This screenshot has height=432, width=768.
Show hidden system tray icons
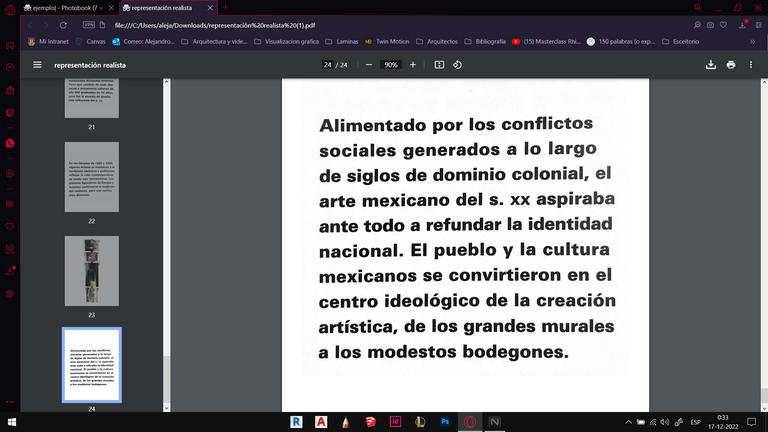click(628, 422)
